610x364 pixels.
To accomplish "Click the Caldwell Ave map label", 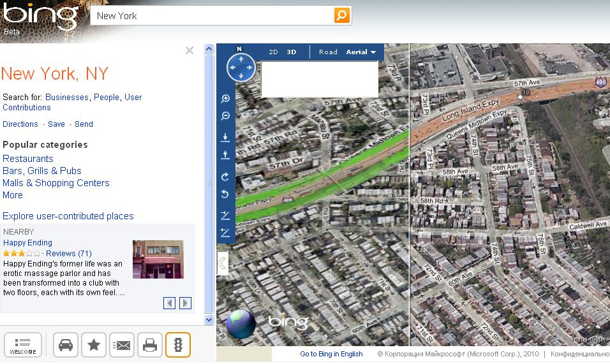I will [588, 224].
